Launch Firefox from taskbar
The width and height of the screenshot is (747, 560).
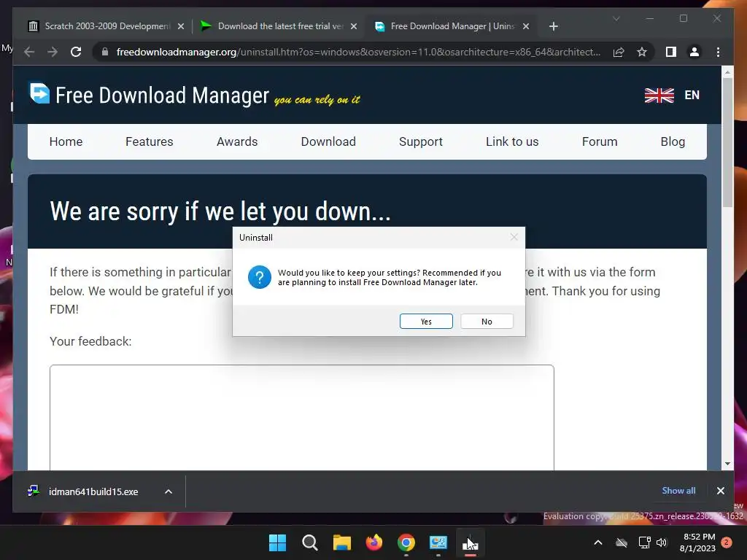tap(374, 542)
